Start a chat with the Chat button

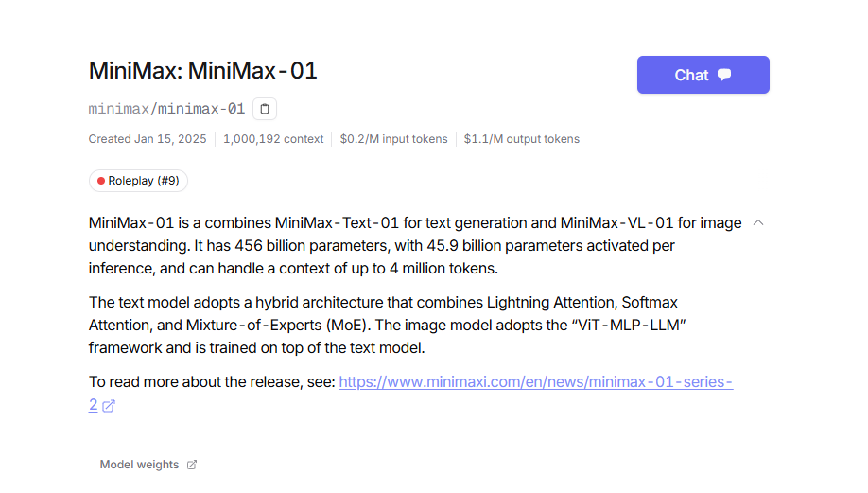pyautogui.click(x=703, y=75)
